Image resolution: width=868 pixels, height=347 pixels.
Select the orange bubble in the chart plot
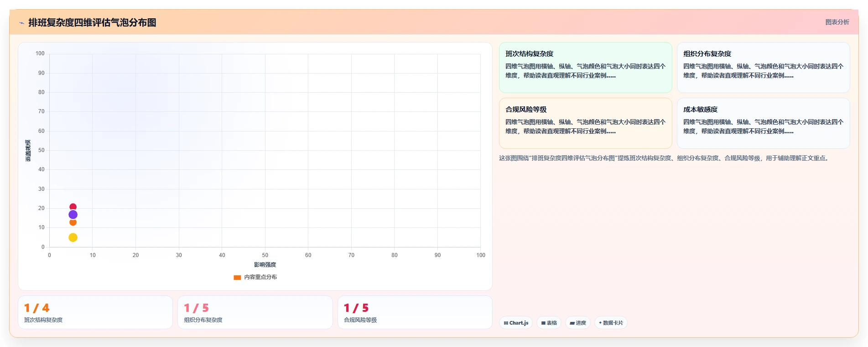tap(73, 222)
